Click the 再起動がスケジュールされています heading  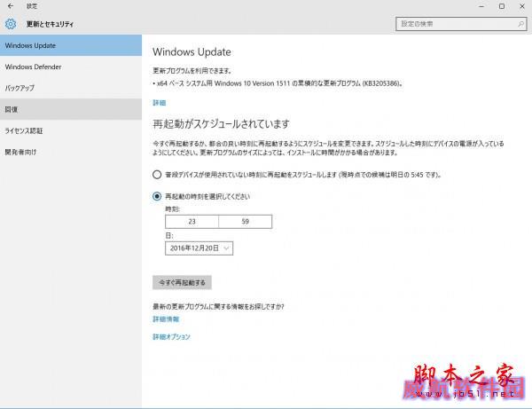coord(221,124)
